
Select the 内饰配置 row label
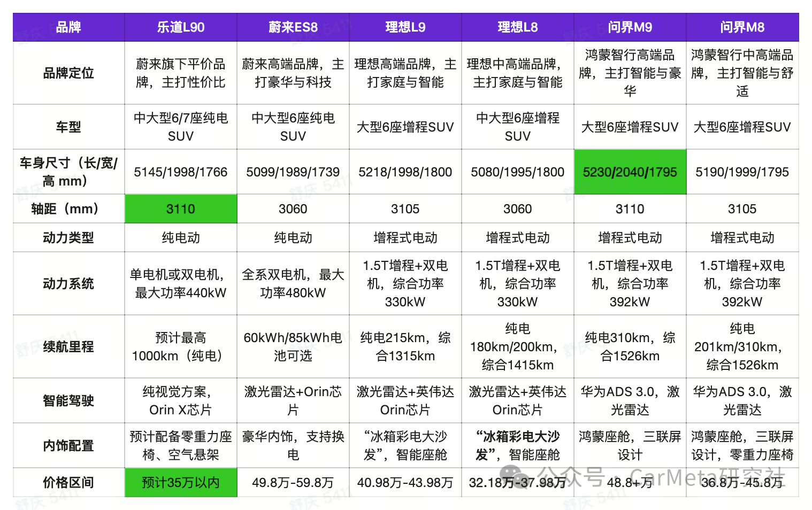click(x=68, y=446)
